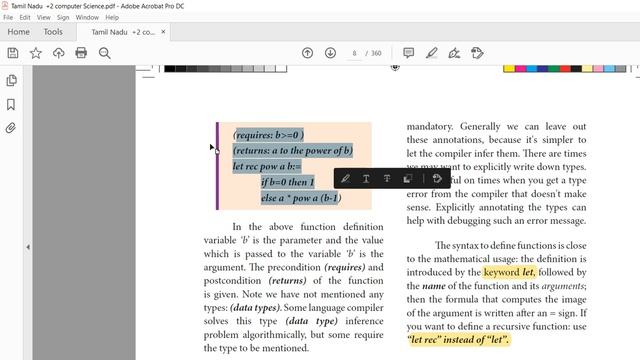The image size is (640, 360).
Task: Click the stamp tool in the top toolbar
Action: pyautogui.click(x=477, y=53)
